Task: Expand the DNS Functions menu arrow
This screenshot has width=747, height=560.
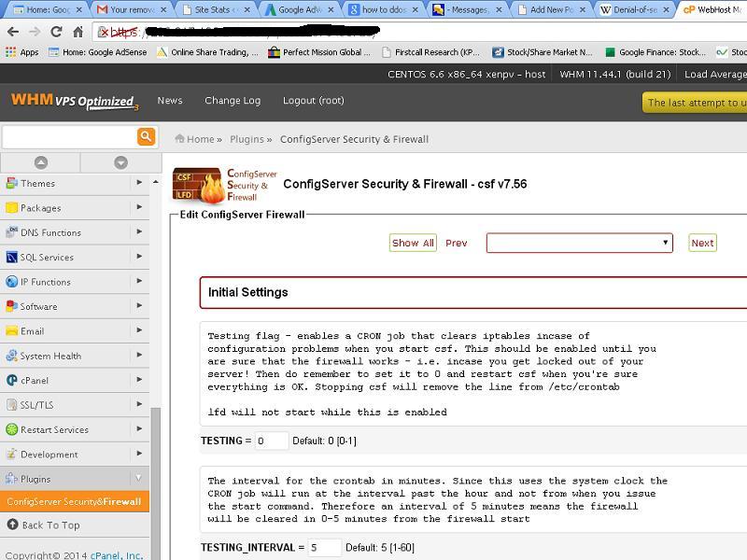Action: (x=139, y=231)
